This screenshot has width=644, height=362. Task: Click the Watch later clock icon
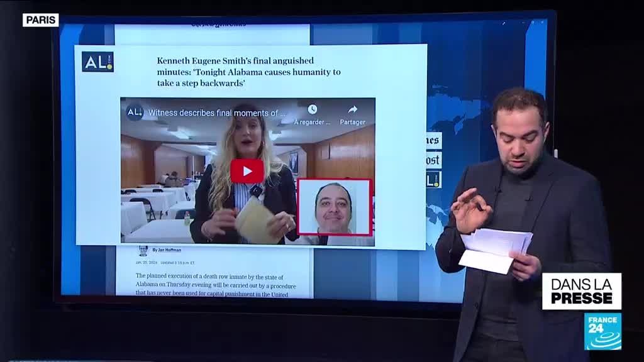pos(312,109)
